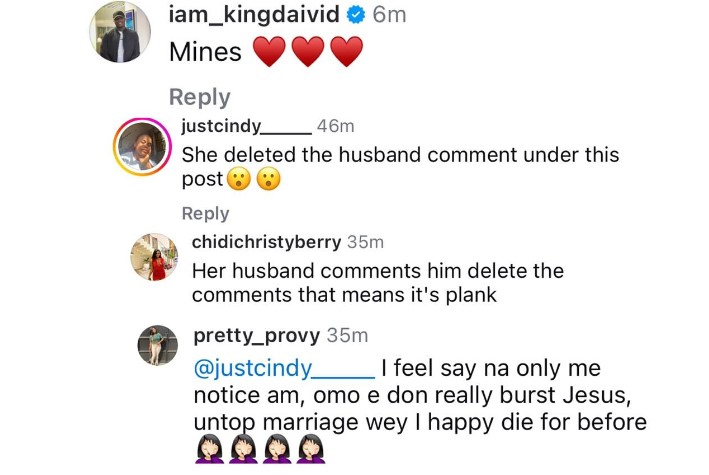The width and height of the screenshot is (709, 475).
Task: Open chidichristyberry's avatar photo
Action: click(153, 257)
